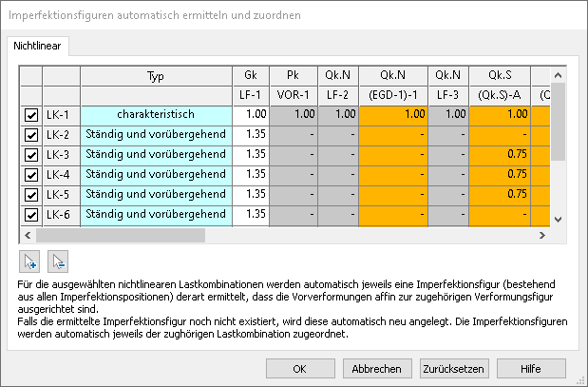Click the Typ column header
Screen dimensions: 588x387
click(156, 75)
